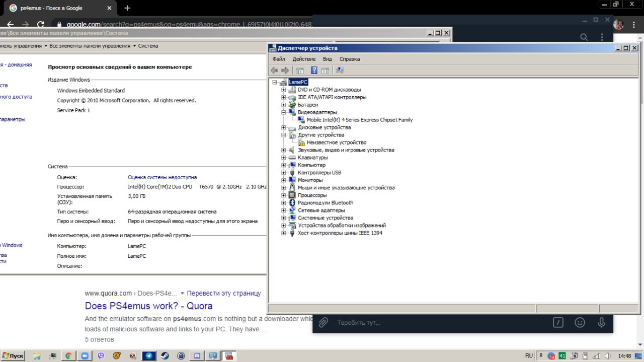Click Оценка системы недоступна link
The image size is (644, 362).
coord(162,177)
